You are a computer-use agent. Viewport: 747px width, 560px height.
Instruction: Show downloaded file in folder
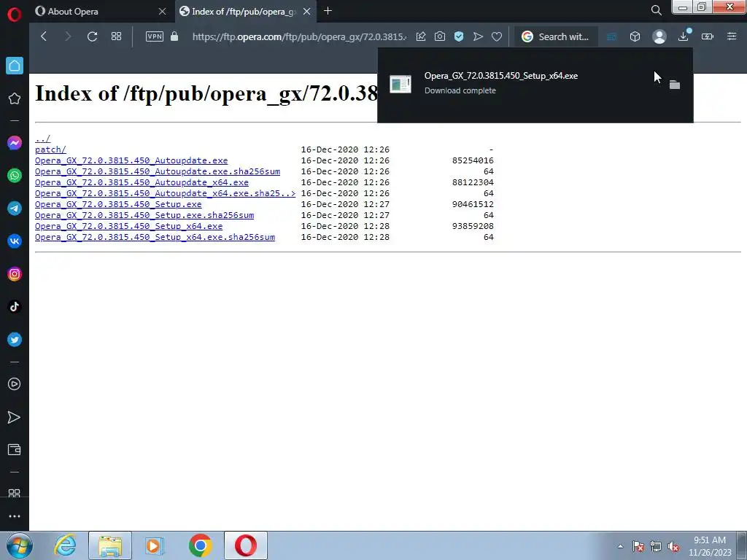(x=675, y=85)
